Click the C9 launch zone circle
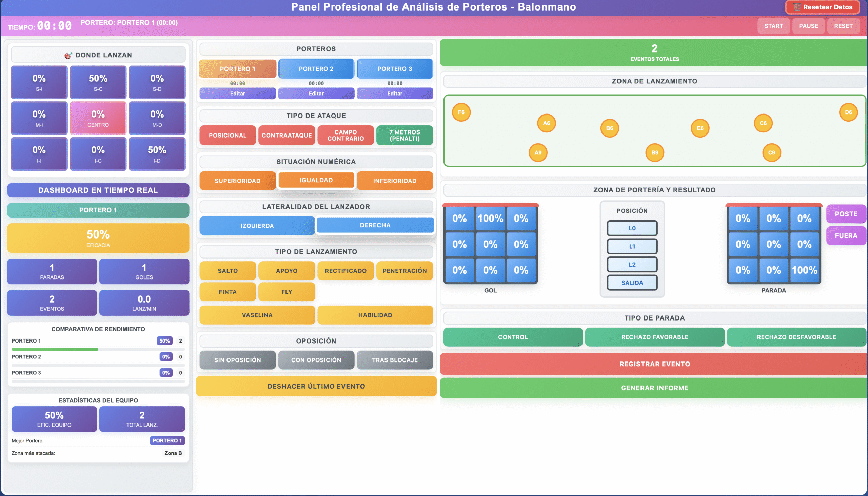The height and width of the screenshot is (496, 868). [771, 152]
